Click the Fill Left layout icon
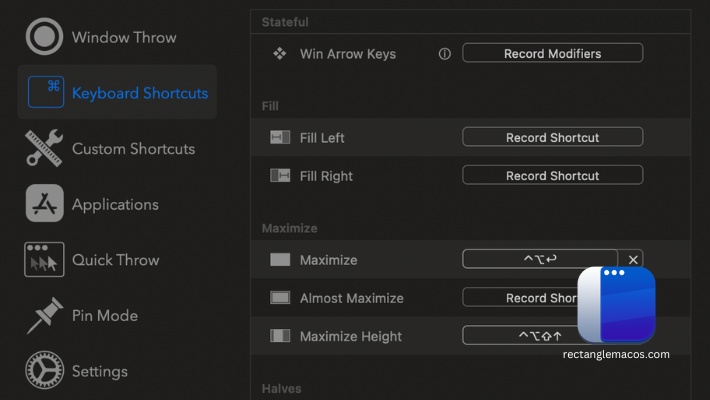Viewport: 710px width, 400px height. click(280, 137)
